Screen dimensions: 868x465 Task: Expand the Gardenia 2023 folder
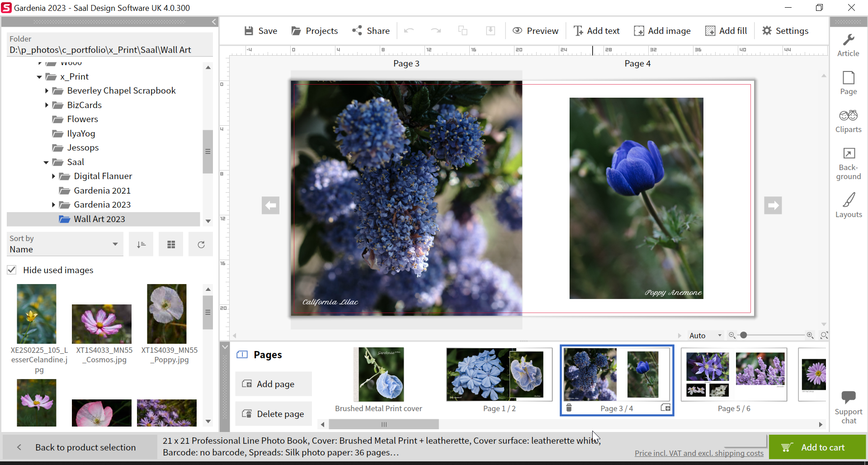53,204
